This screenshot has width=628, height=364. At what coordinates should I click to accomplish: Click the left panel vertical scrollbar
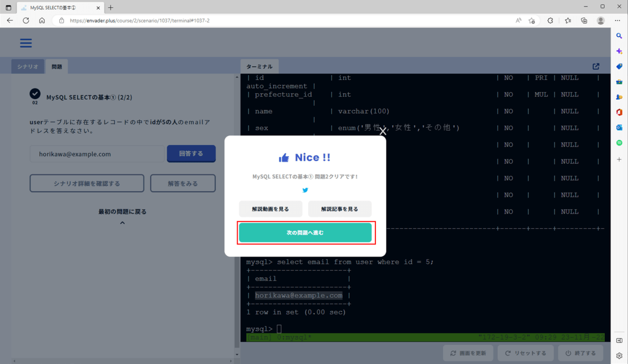[x=237, y=212]
